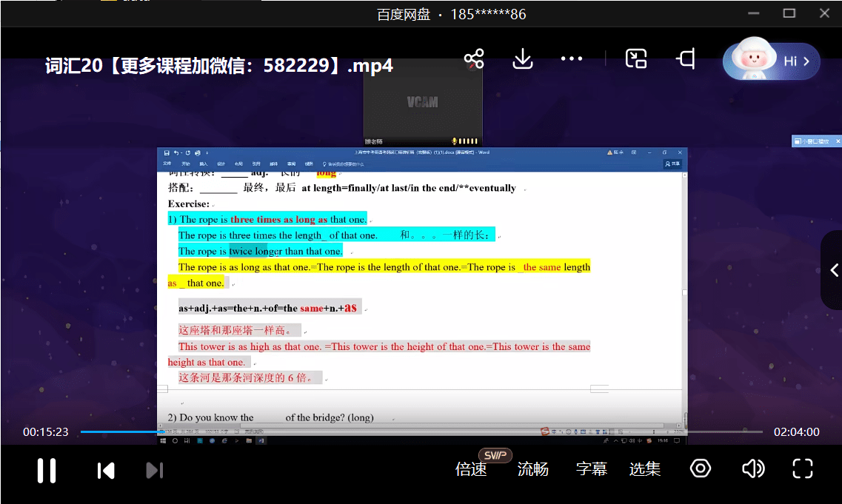Image resolution: width=842 pixels, height=504 pixels.
Task: Maximize the 百度网盘 window
Action: (x=789, y=13)
